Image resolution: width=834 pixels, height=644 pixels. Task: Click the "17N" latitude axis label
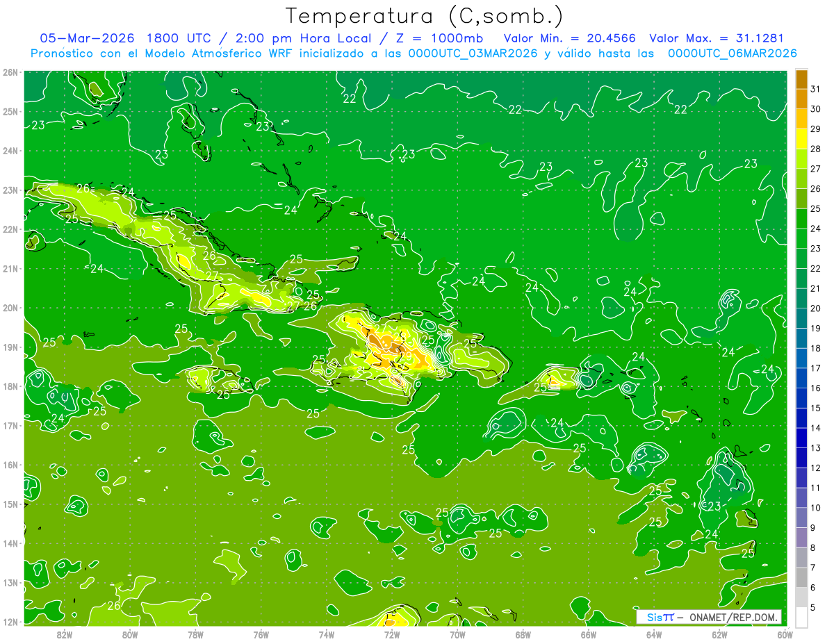(x=10, y=425)
